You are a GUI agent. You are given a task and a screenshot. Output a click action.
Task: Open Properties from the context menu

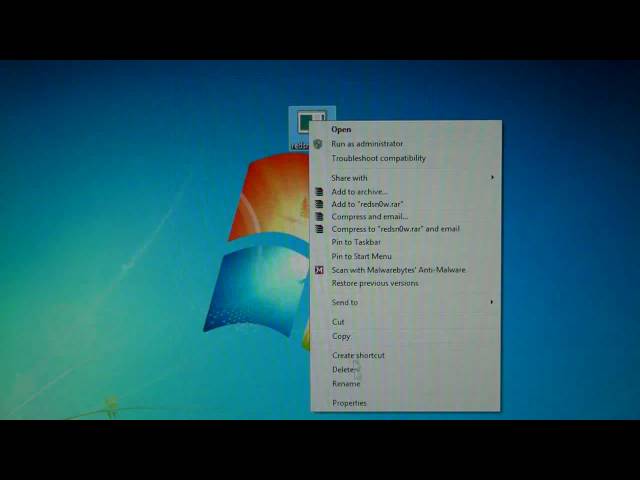(x=349, y=403)
